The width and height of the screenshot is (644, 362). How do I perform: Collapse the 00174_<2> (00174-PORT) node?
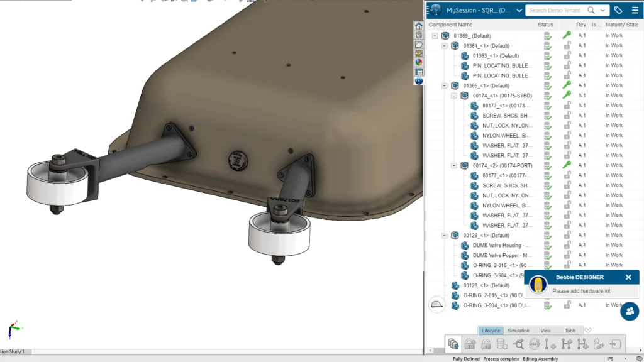[454, 165]
